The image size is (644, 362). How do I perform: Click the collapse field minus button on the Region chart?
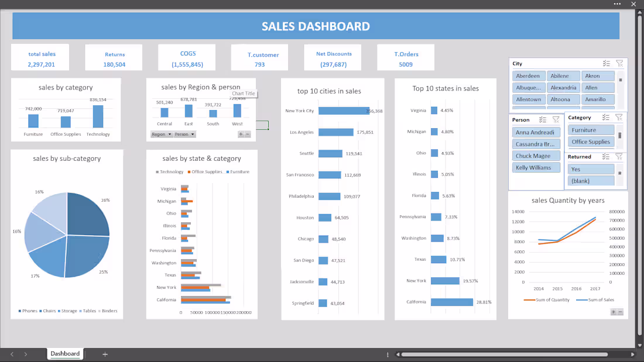point(247,134)
